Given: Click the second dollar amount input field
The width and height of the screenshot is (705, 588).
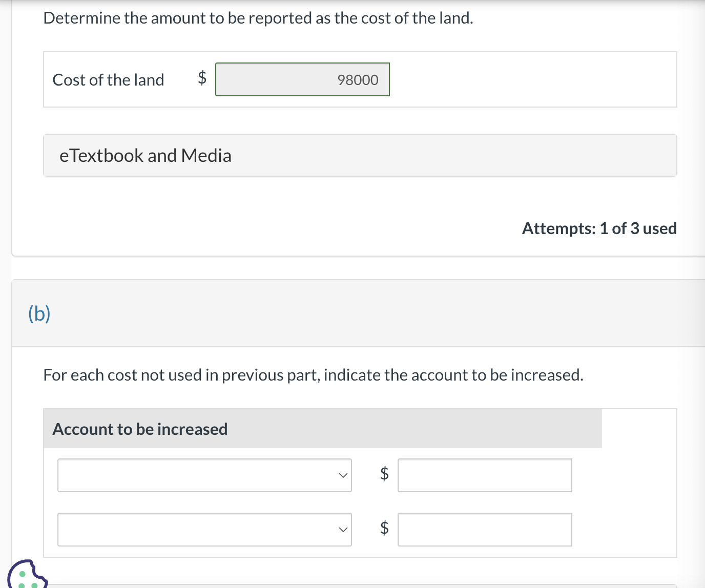Looking at the screenshot, I should [485, 529].
